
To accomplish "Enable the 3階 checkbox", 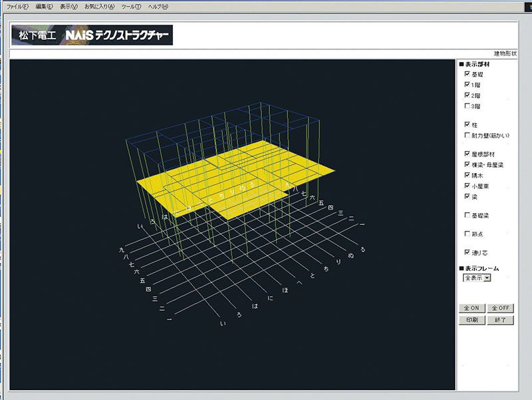I will click(467, 106).
